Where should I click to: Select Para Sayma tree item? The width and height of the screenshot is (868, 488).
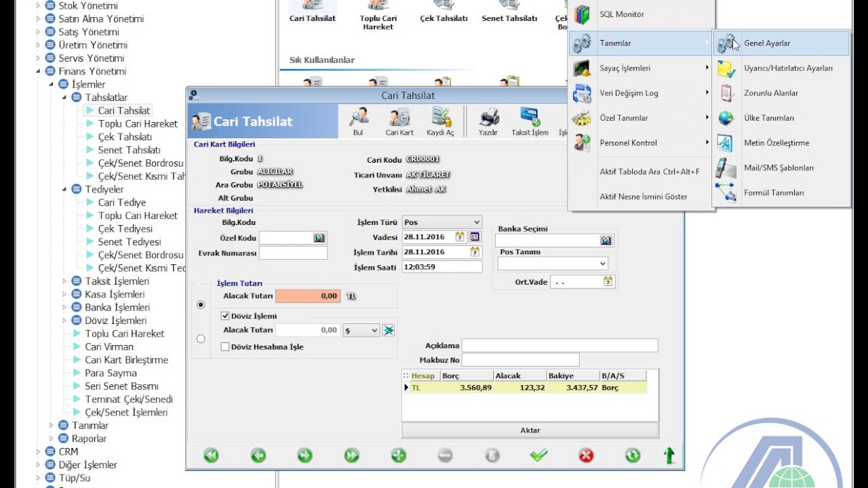coord(111,373)
